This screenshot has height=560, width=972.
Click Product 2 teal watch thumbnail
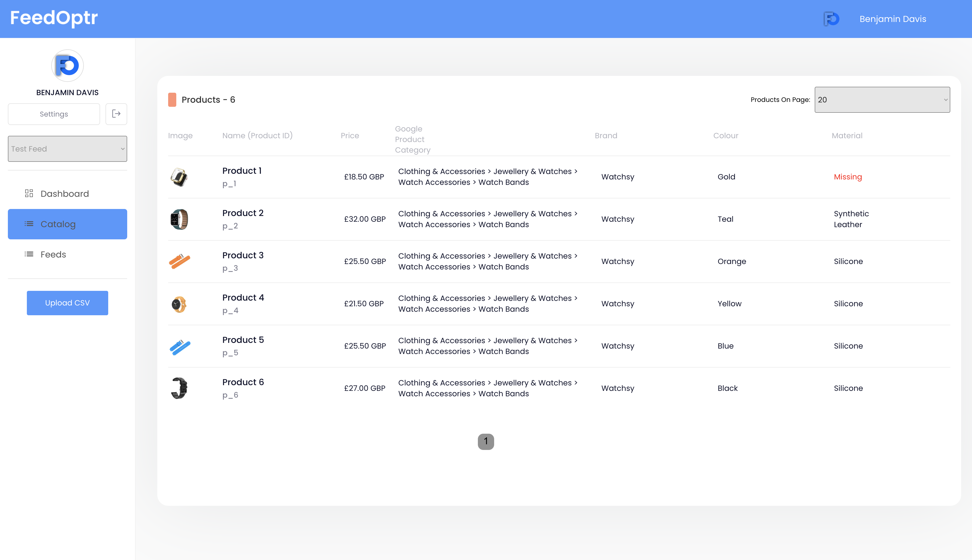point(179,219)
